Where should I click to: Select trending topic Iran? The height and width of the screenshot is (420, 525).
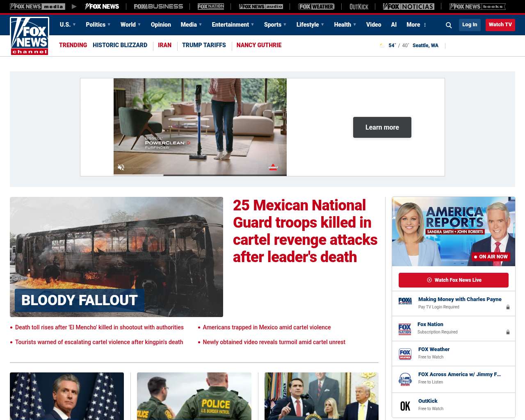pos(164,45)
